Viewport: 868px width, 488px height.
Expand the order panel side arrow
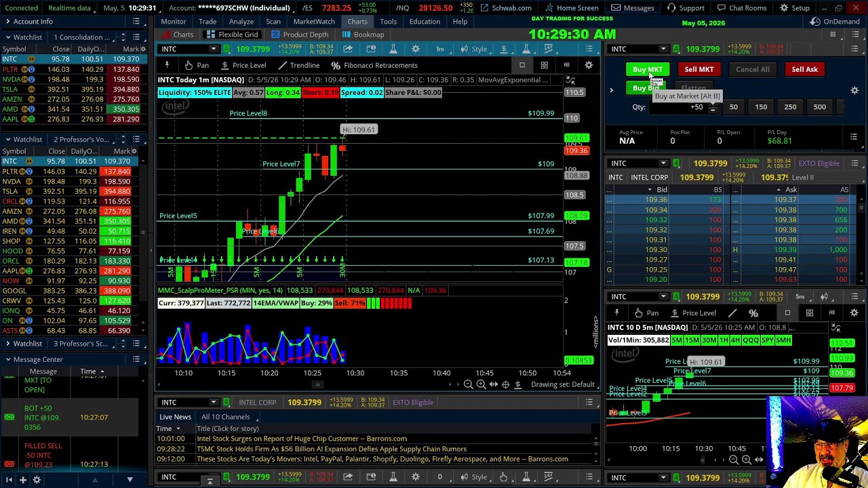tap(611, 89)
